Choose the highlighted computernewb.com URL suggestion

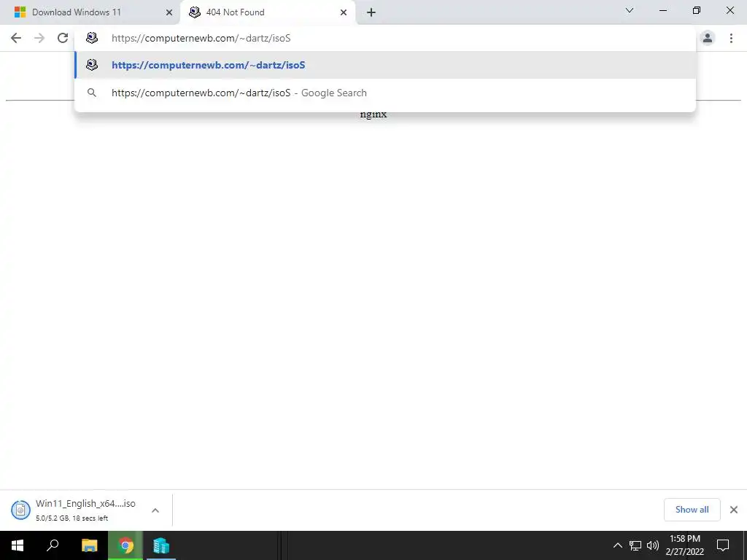[x=385, y=65]
